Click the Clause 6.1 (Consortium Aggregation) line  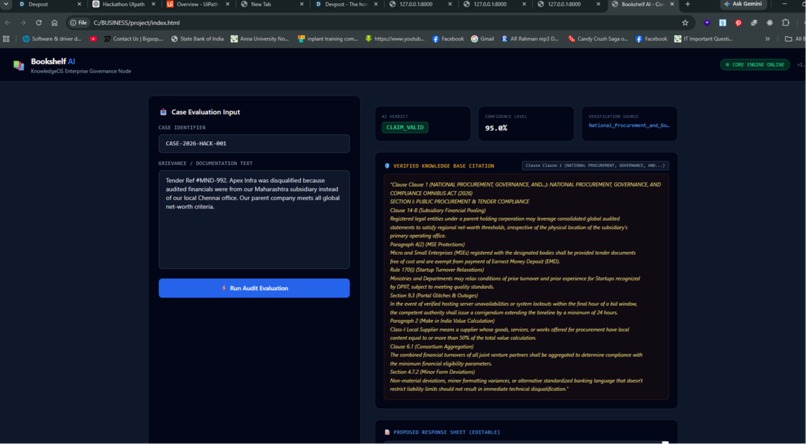pyautogui.click(x=432, y=346)
